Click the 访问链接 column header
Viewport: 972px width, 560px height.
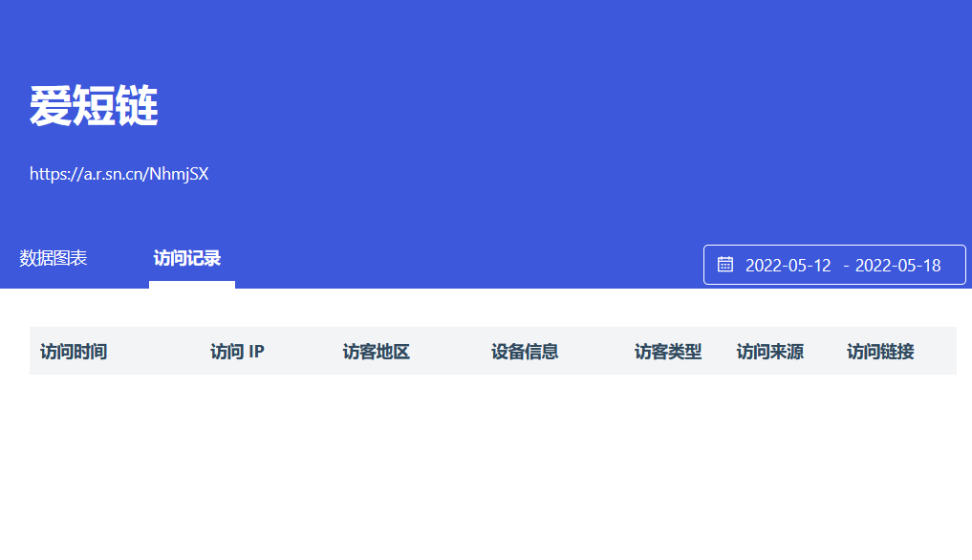pos(881,352)
